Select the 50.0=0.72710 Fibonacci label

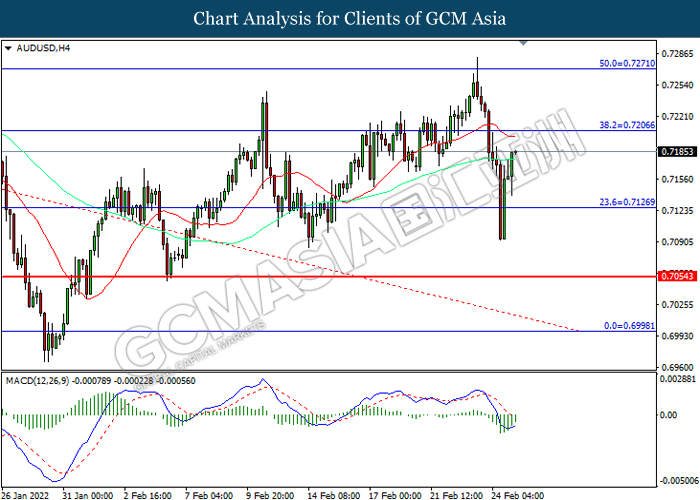pyautogui.click(x=627, y=63)
